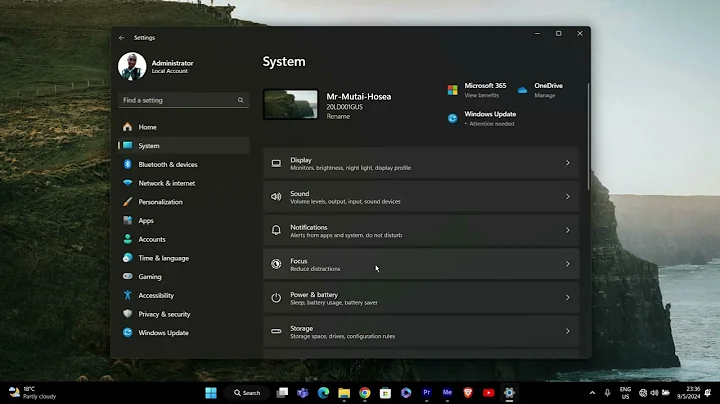Open the clock and date flyout
This screenshot has height=404, width=720.
pos(688,393)
